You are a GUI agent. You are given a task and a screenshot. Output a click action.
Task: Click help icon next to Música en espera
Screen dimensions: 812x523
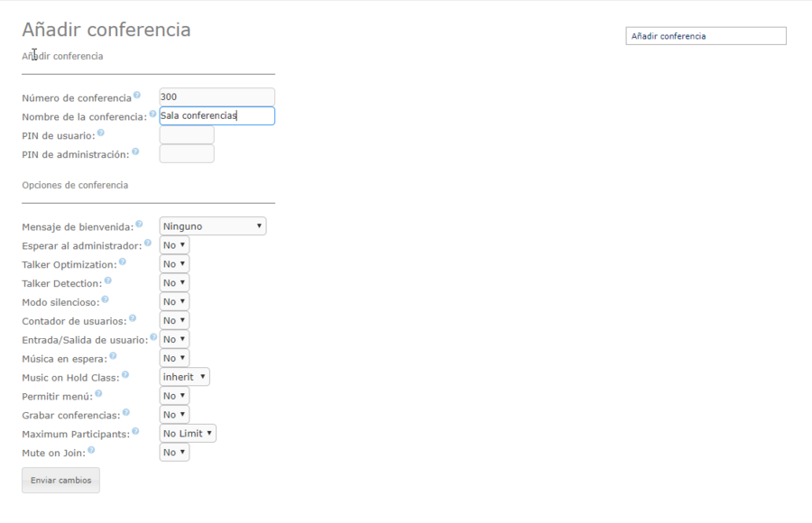(x=113, y=355)
